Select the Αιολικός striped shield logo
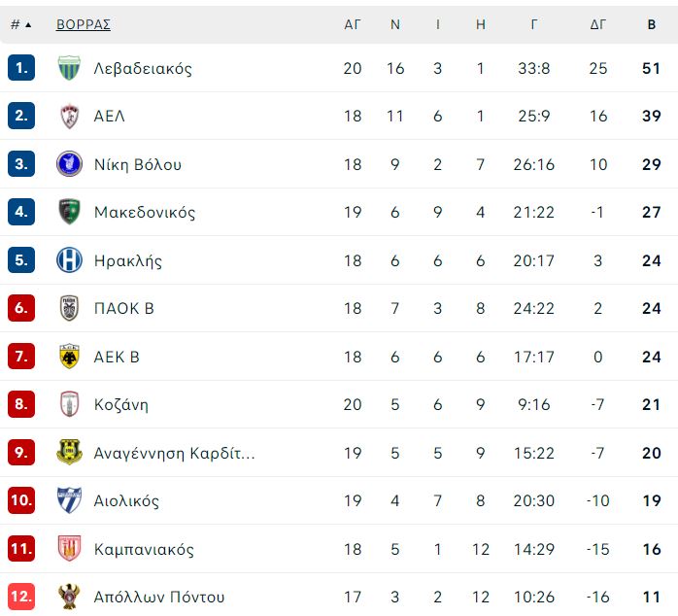This screenshot has height=616, width=678. (69, 500)
